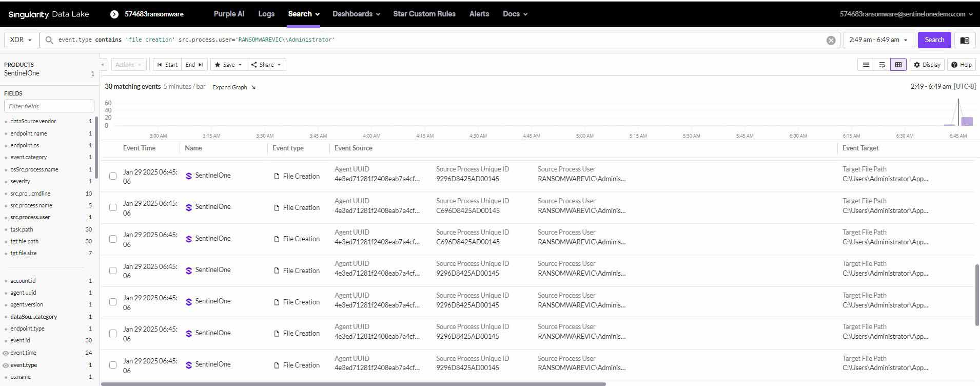Screen dimensions: 980x386
Task: Switch to wrapped list view icon
Action: coord(882,65)
